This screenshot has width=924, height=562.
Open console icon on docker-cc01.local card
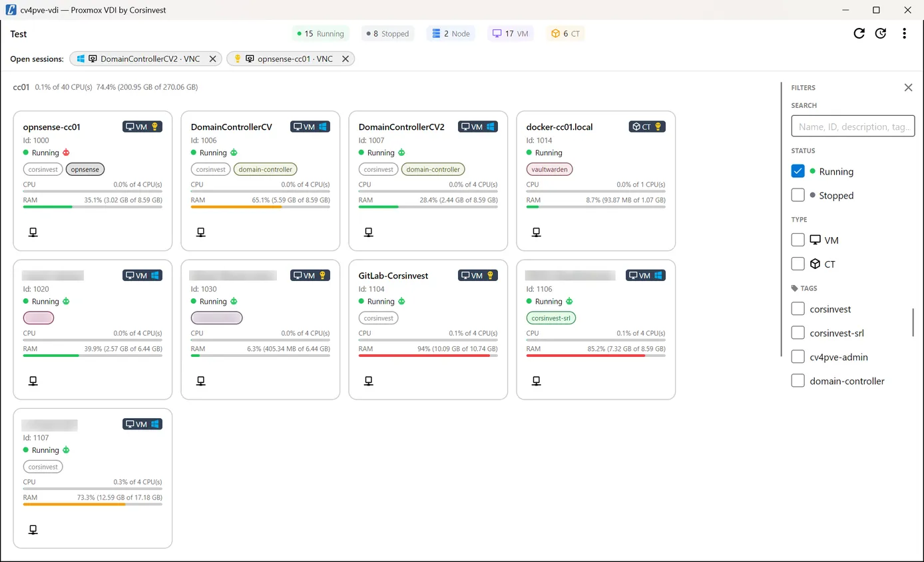536,232
